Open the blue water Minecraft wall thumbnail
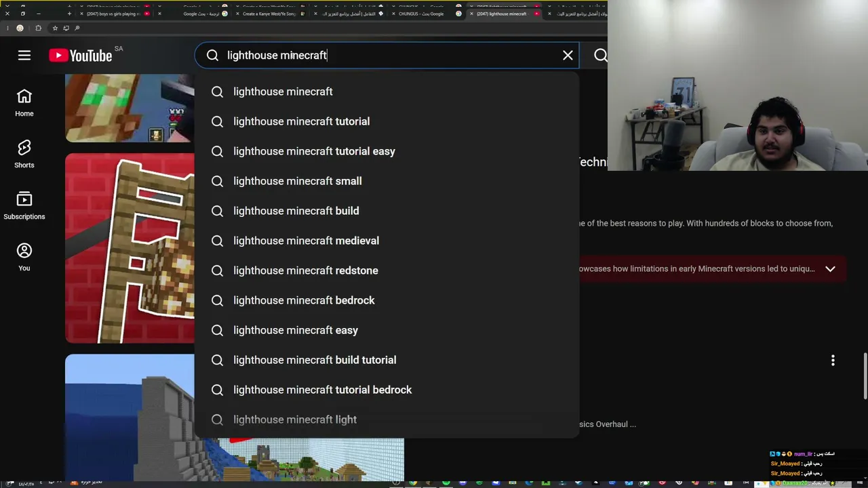 130,417
